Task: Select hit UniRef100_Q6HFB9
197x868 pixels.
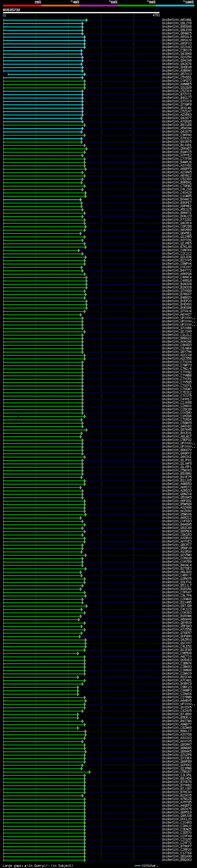Action: [177, 761]
